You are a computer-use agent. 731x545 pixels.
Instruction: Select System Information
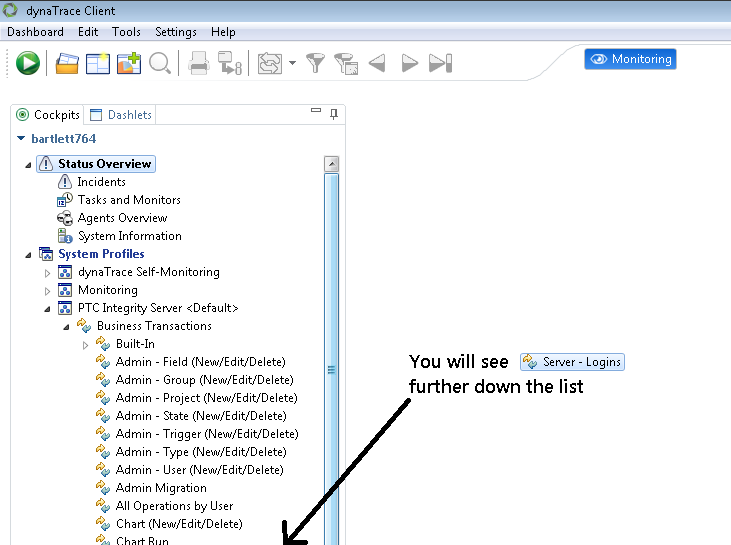click(x=130, y=236)
